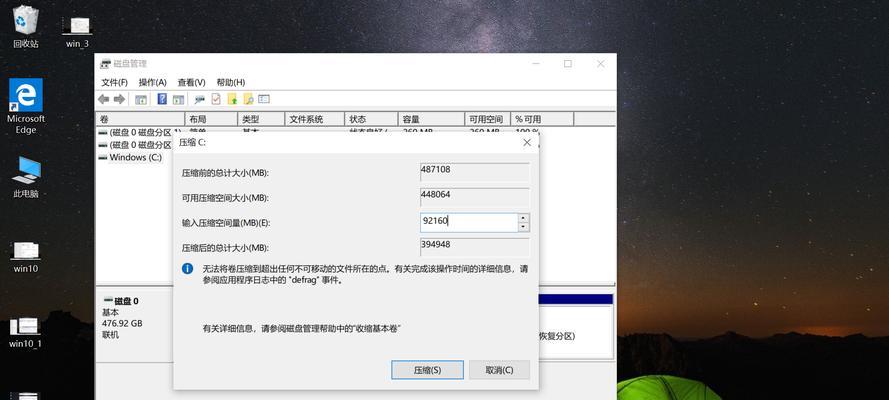
Task: Click the shrink amount input showing 92160
Action: coord(469,223)
